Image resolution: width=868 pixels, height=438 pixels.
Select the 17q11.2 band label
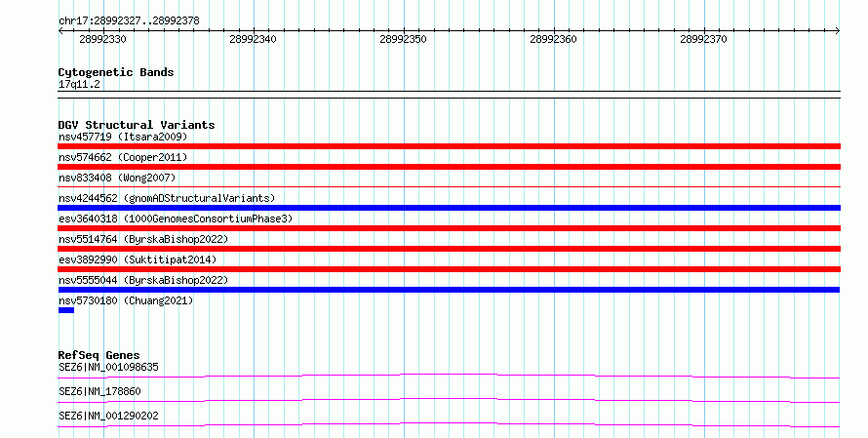pyautogui.click(x=79, y=85)
